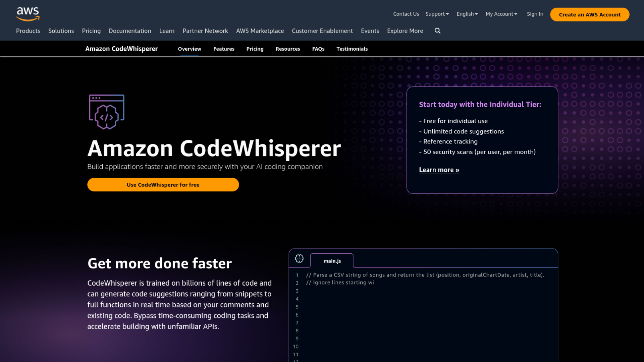Open the English language dropdown

coord(467,14)
